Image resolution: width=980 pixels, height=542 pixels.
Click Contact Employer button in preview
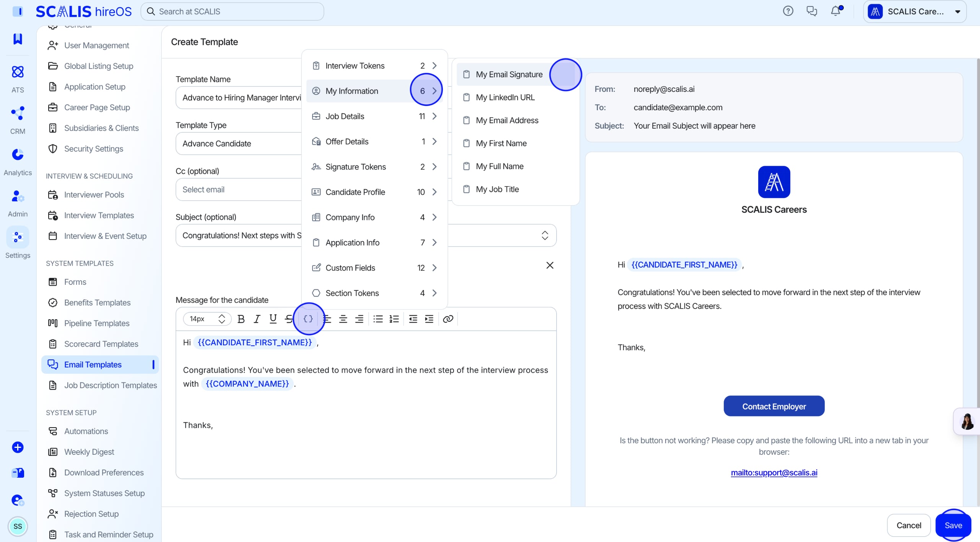[x=774, y=406]
